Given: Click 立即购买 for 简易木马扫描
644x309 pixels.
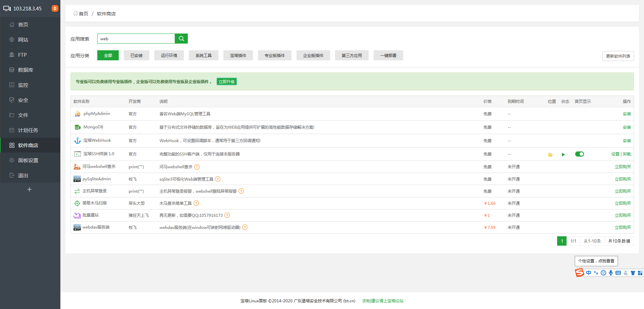Looking at the screenshot, I should point(623,203).
